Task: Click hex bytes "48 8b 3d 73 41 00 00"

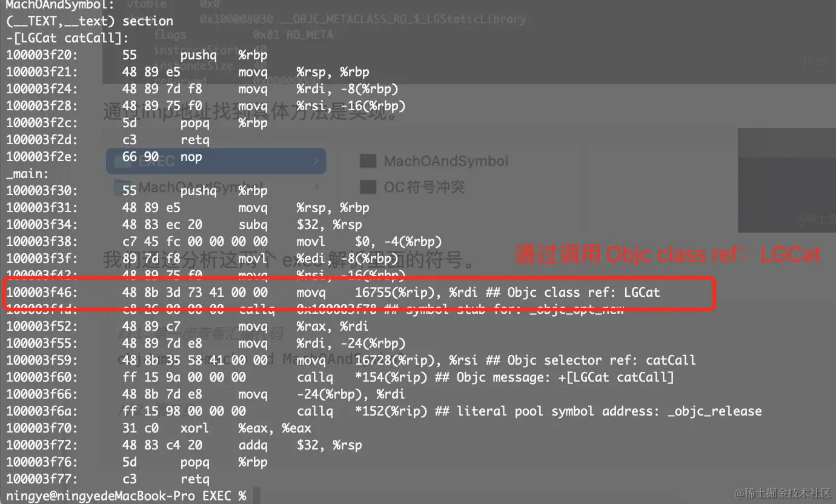Action: tap(195, 293)
